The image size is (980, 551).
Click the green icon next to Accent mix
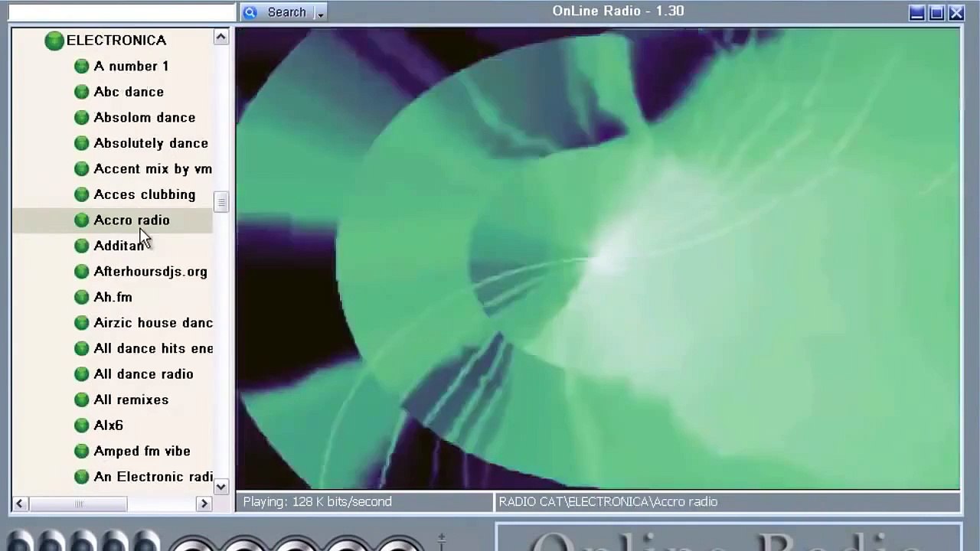(x=82, y=169)
